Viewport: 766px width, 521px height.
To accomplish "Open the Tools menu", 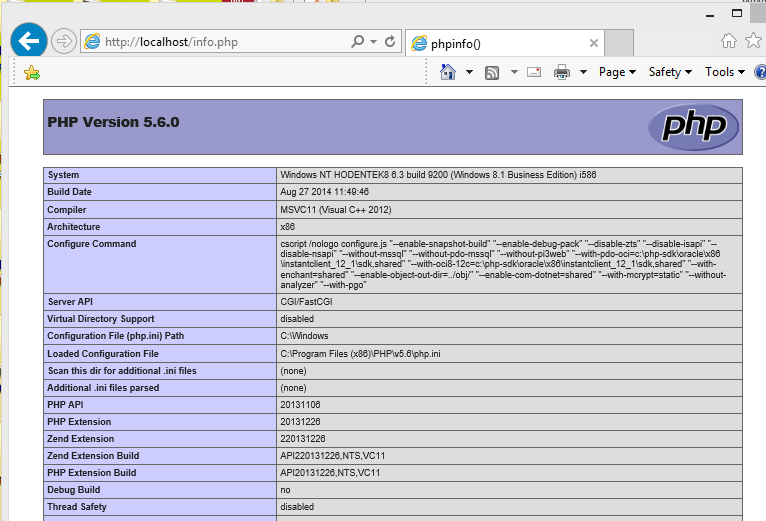I will pos(725,72).
